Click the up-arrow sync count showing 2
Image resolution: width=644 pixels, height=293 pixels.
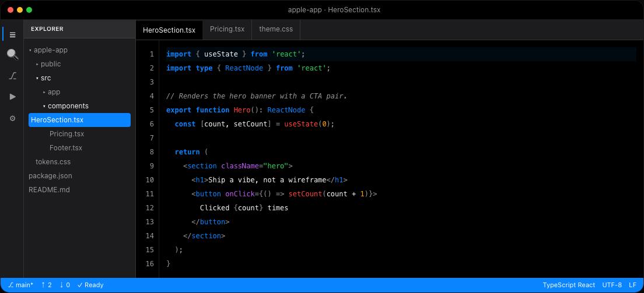click(x=47, y=285)
